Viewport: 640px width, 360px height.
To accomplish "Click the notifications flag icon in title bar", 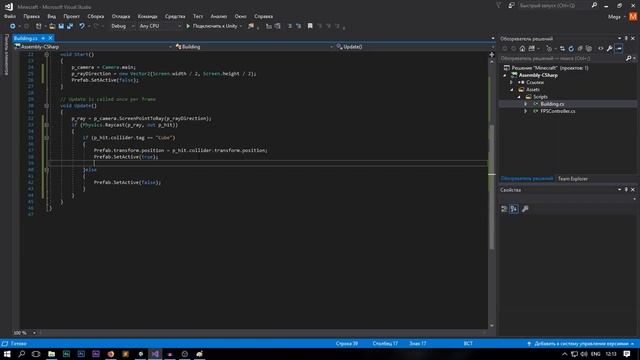I will [x=498, y=5].
